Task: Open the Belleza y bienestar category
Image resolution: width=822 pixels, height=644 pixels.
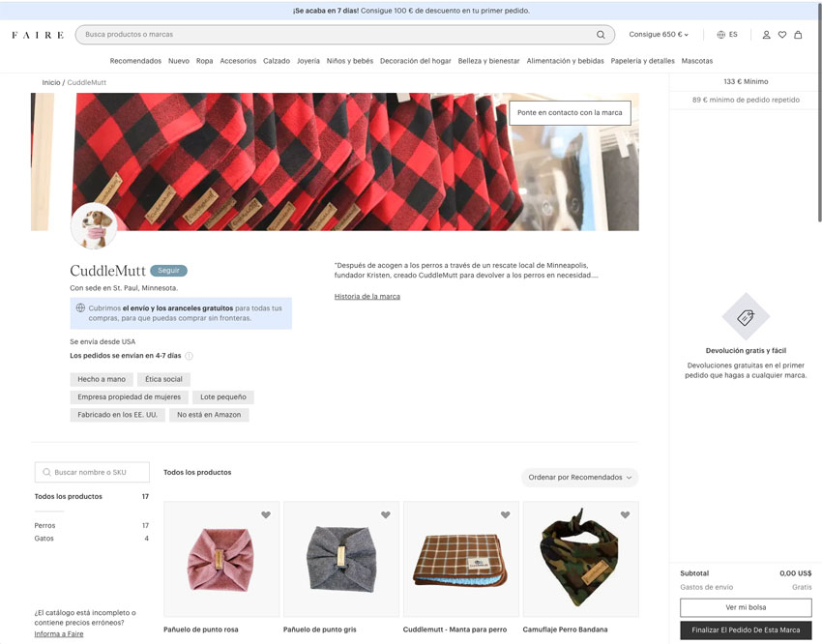Action: 488,61
